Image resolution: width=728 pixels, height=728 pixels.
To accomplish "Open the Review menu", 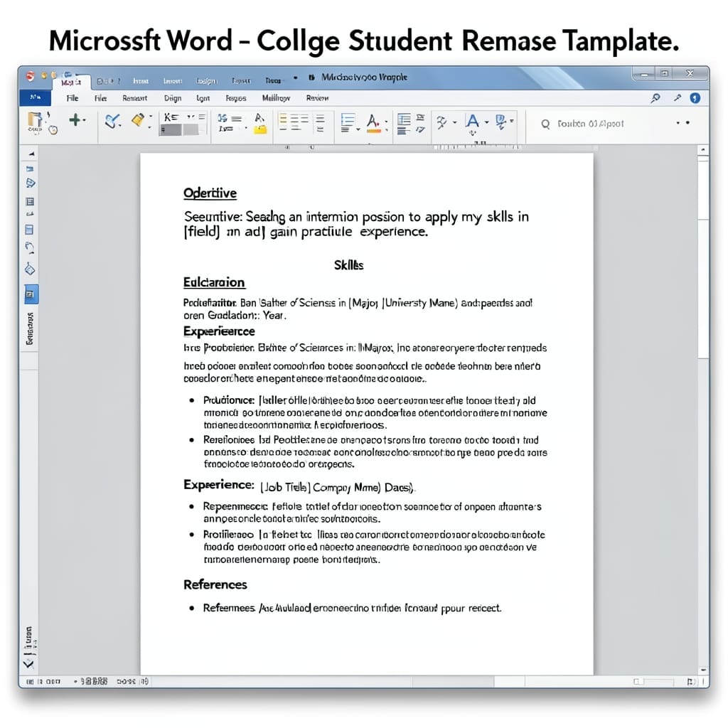I will 317,98.
